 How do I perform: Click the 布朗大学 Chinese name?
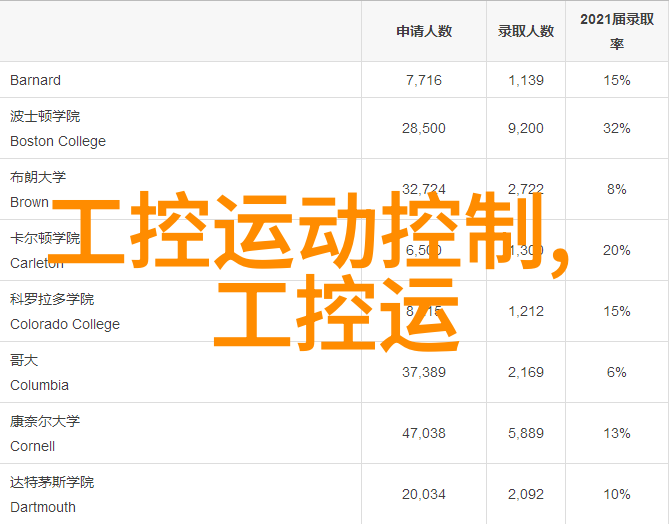38,177
